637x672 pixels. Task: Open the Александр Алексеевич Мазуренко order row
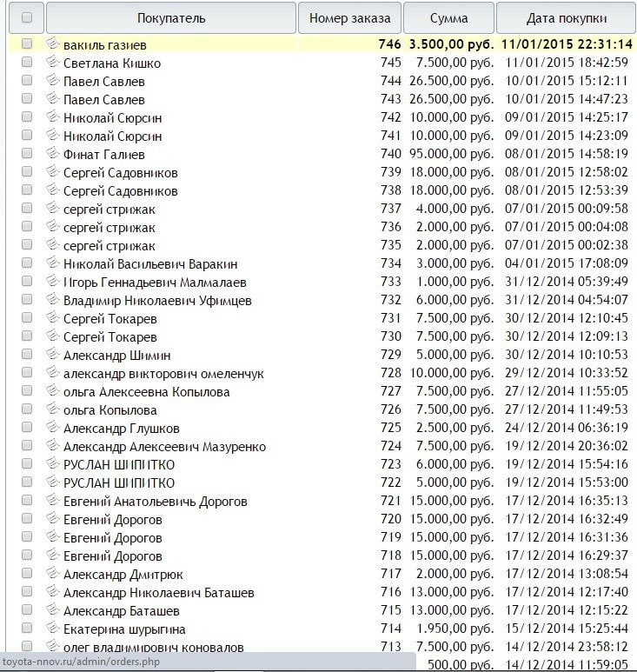164,447
